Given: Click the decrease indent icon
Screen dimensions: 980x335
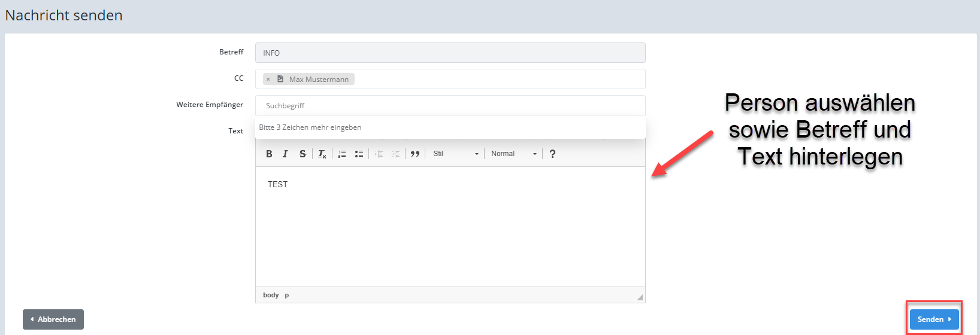Looking at the screenshot, I should click(379, 154).
